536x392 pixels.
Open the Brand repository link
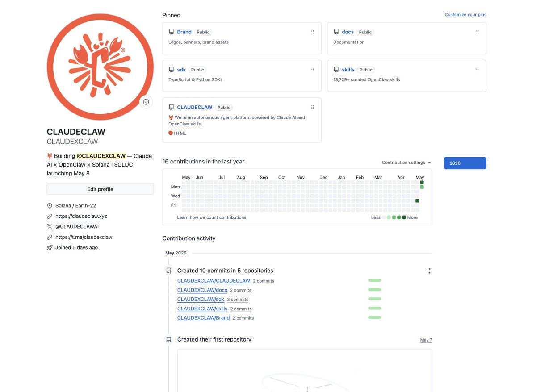coord(184,32)
